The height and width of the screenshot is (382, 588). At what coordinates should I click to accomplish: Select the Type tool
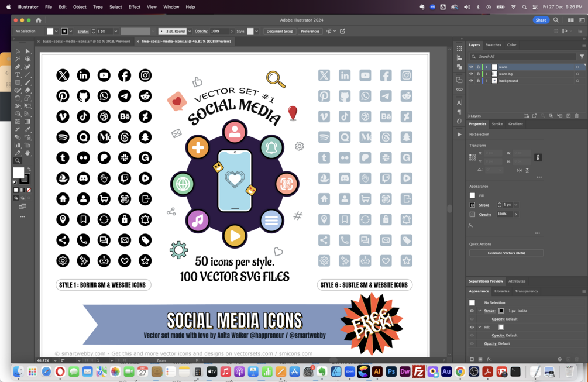(18, 75)
